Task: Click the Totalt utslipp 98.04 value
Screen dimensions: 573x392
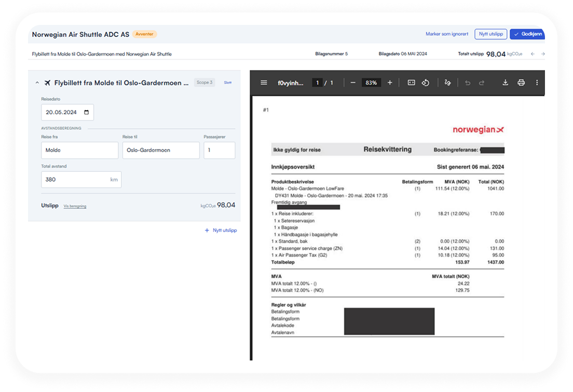Action: coord(496,54)
